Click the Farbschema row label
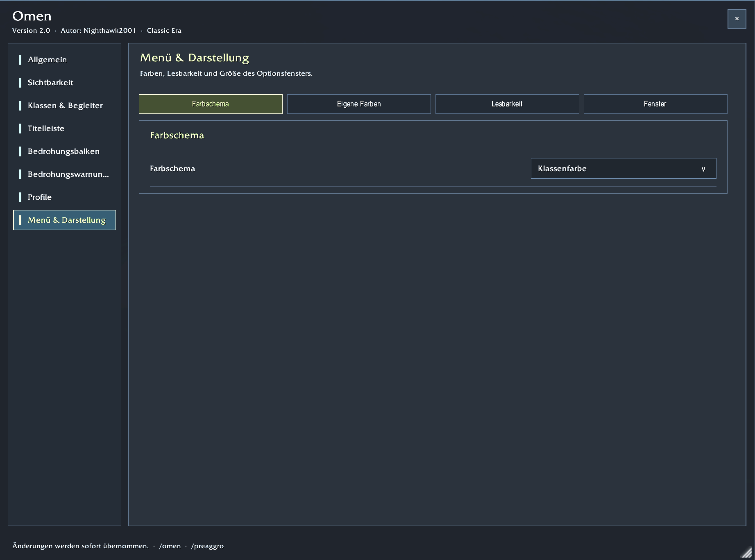The height and width of the screenshot is (560, 755). [x=172, y=169]
